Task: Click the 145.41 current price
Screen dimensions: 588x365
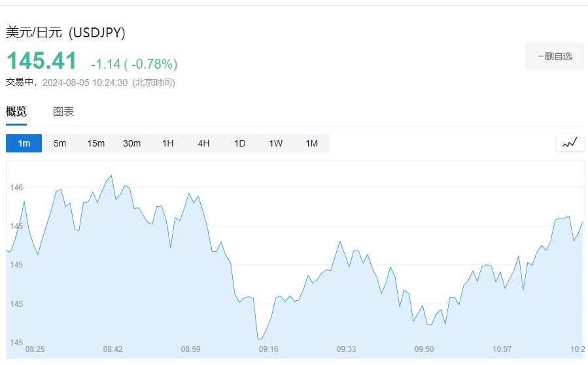Action: click(42, 61)
